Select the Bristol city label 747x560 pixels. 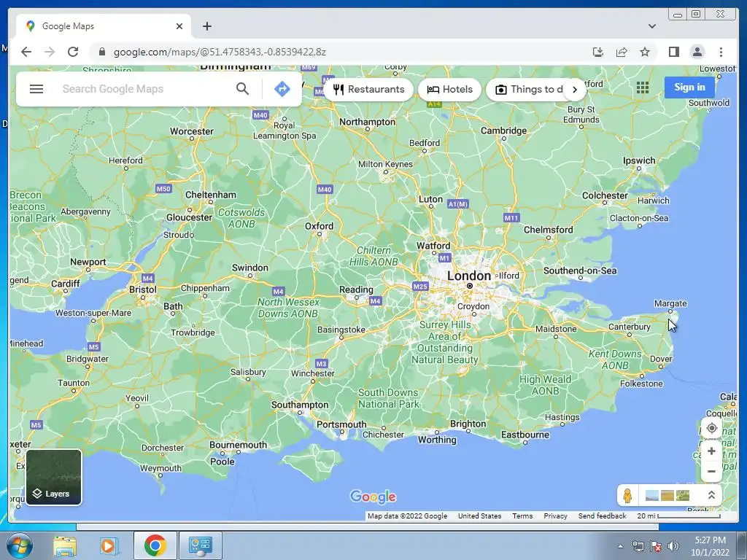(142, 289)
